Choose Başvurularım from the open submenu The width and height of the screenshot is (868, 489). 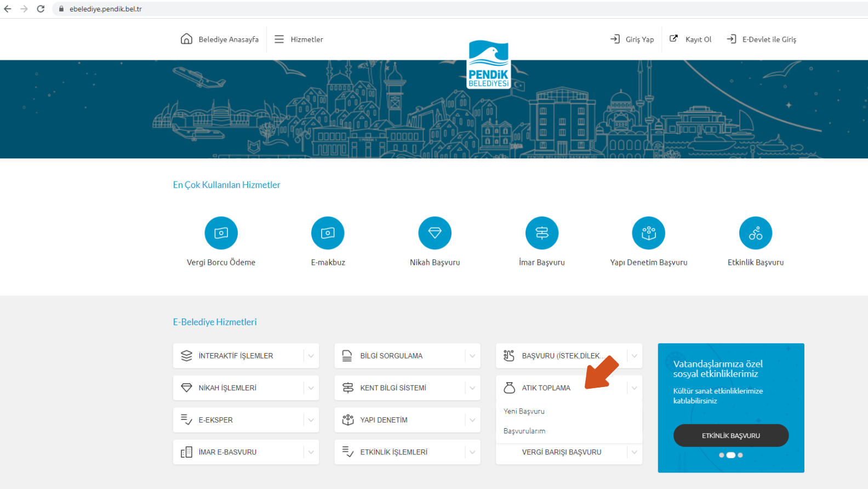pos(524,431)
